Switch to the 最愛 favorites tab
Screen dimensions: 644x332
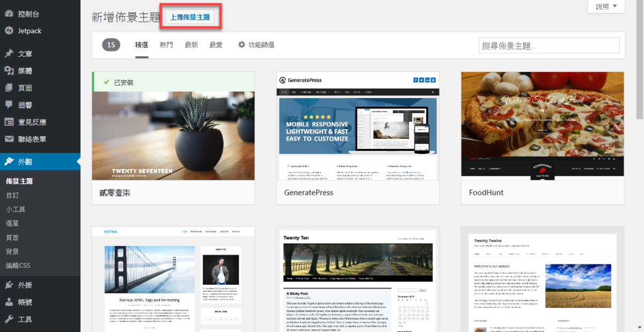click(216, 45)
